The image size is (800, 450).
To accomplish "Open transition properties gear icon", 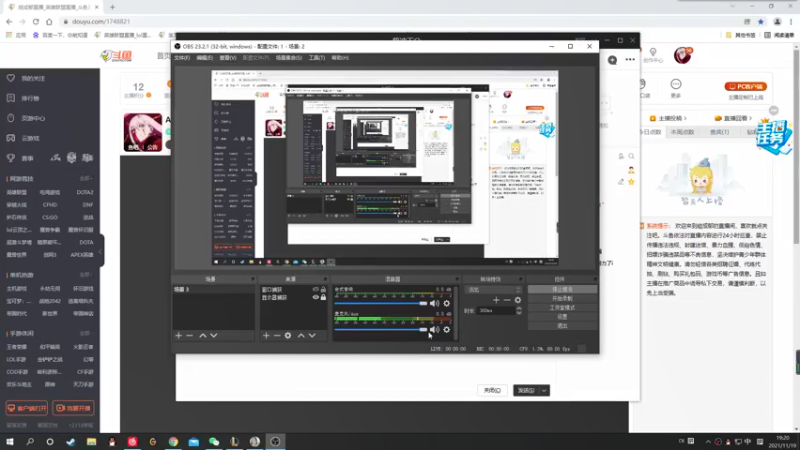I will tap(518, 300).
